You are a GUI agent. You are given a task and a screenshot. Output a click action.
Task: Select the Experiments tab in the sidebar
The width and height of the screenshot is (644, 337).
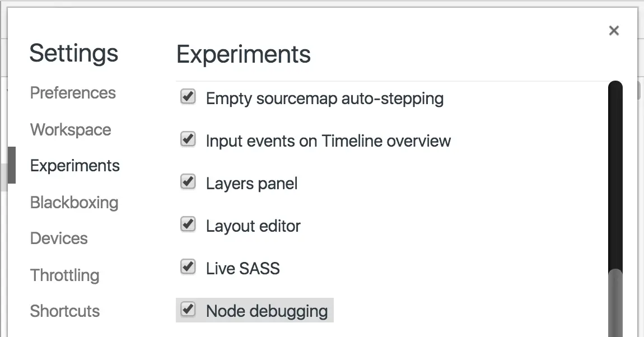(74, 166)
